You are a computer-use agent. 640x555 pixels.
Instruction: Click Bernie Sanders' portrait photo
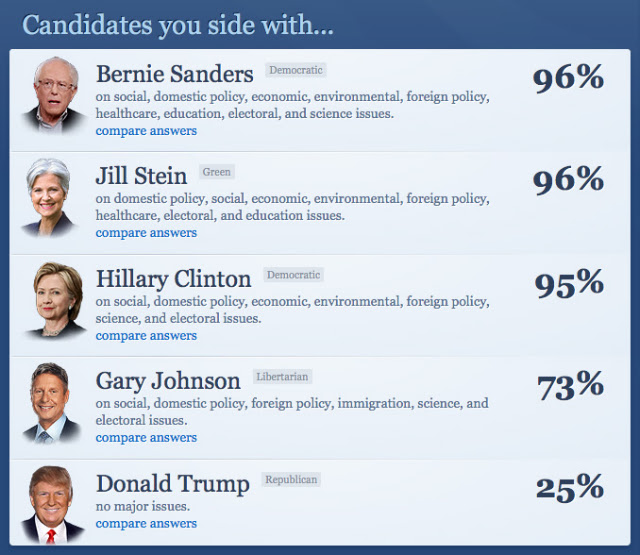54,95
